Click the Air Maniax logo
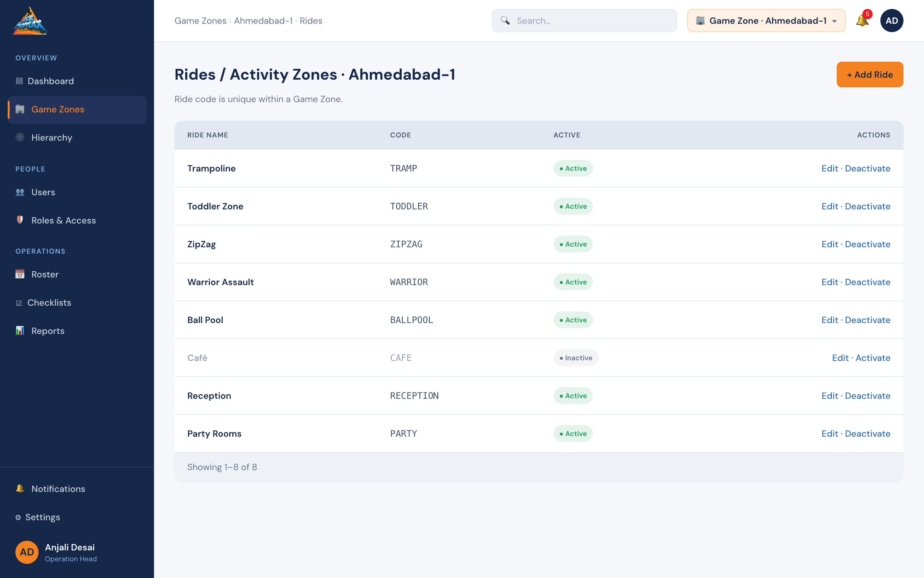 (x=30, y=21)
